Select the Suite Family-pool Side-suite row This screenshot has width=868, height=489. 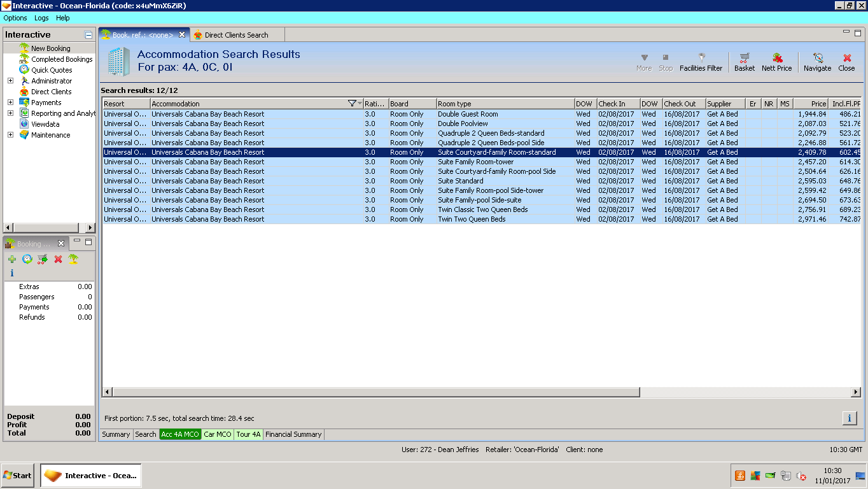pyautogui.click(x=482, y=200)
